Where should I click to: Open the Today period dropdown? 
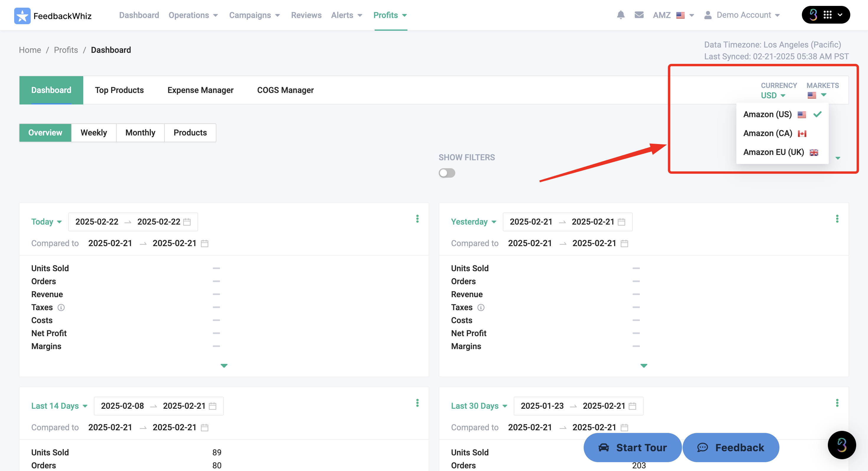pyautogui.click(x=47, y=222)
